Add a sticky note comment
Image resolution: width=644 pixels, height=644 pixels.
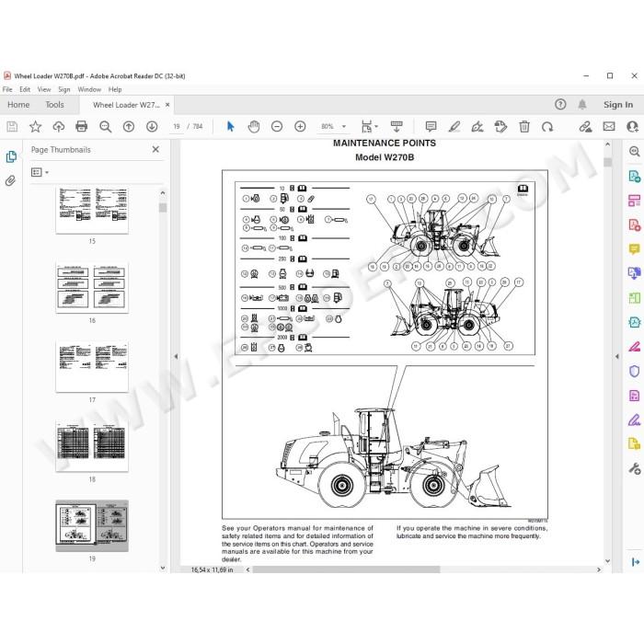click(431, 127)
